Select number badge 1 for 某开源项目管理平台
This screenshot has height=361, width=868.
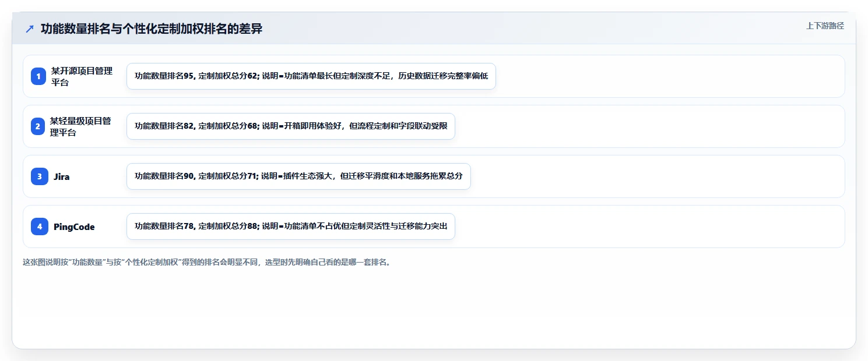[38, 76]
